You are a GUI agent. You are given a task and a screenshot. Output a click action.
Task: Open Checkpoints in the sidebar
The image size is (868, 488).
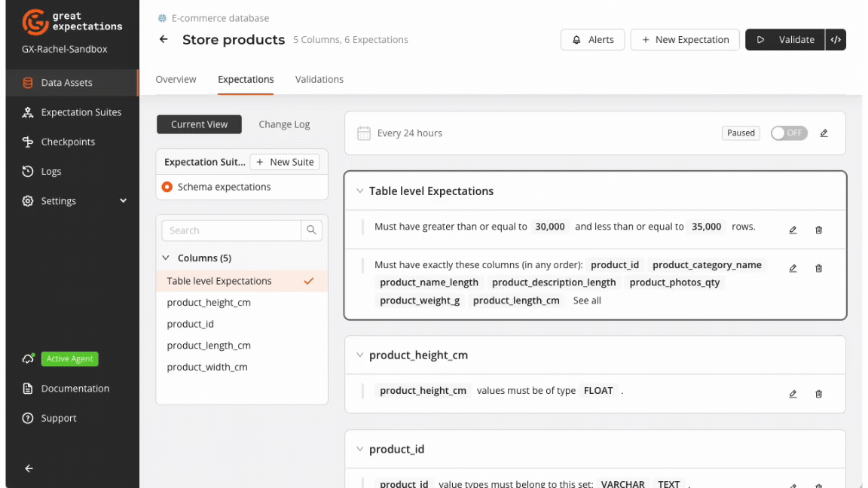26,142
